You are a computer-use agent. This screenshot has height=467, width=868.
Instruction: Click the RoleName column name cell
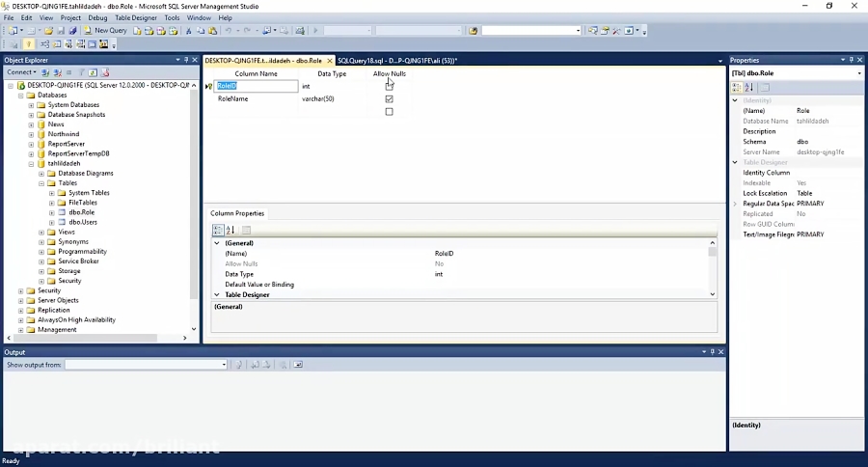pyautogui.click(x=256, y=99)
